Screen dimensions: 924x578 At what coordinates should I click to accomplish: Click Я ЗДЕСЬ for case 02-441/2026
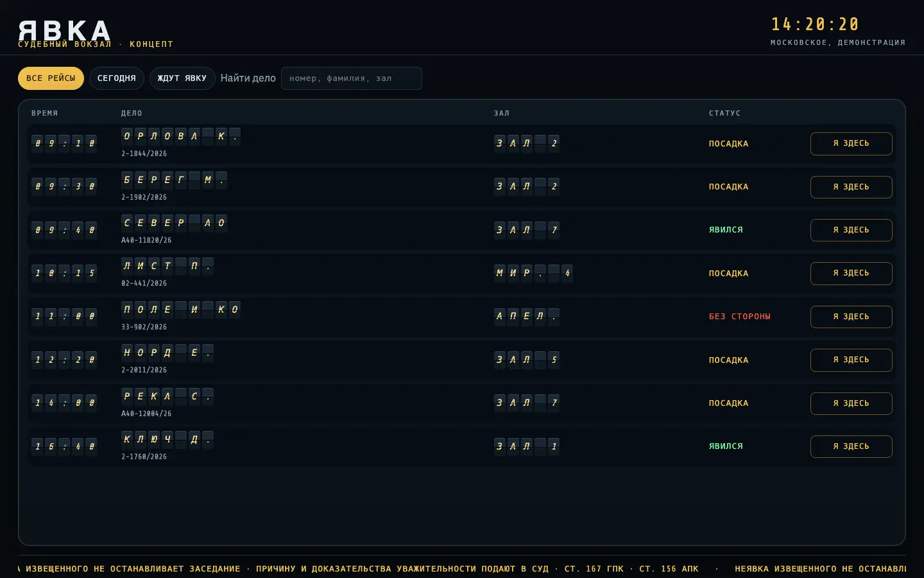(851, 274)
